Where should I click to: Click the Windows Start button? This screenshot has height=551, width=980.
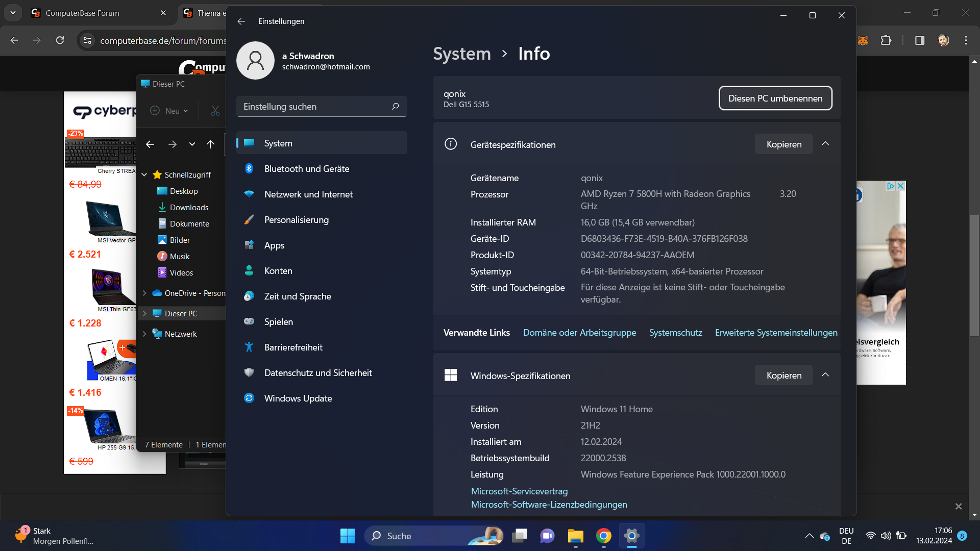(x=348, y=536)
